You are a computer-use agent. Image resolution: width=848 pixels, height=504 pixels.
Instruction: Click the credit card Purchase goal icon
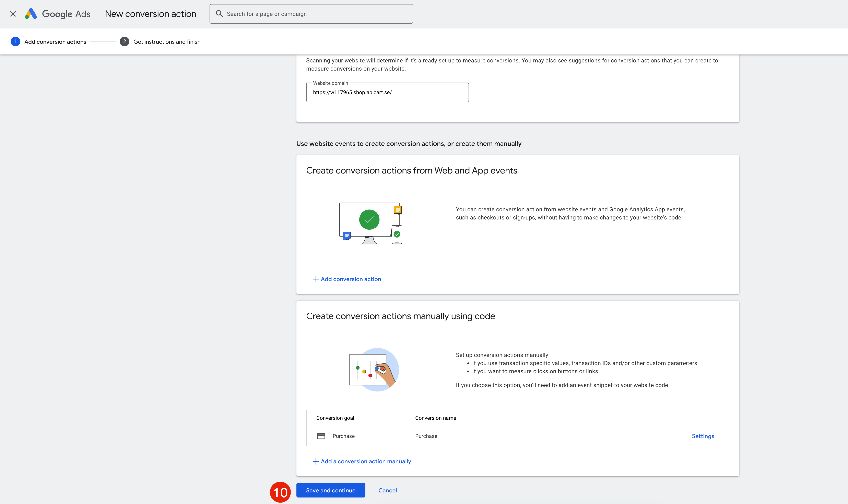click(x=321, y=436)
